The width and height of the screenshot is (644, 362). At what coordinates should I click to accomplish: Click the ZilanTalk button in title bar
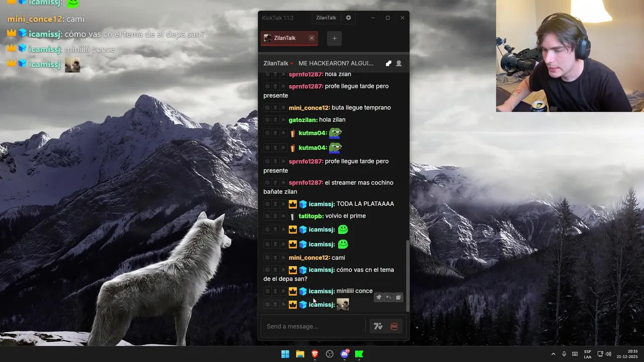[326, 18]
